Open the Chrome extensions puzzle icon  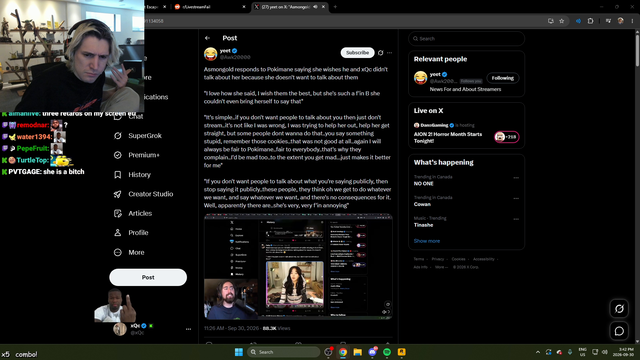point(590,21)
